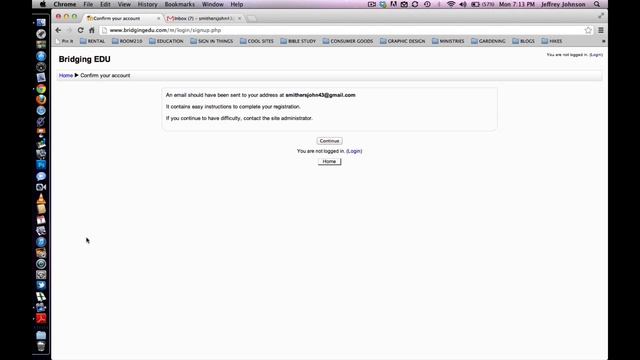This screenshot has height=360, width=640.
Task: Expand the SIGN IN THINGS bookmarks folder
Action: coord(211,41)
